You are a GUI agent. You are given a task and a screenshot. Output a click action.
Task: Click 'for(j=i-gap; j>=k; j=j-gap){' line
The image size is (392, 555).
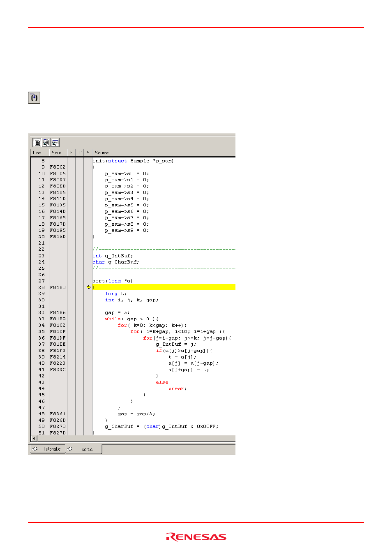point(187,338)
